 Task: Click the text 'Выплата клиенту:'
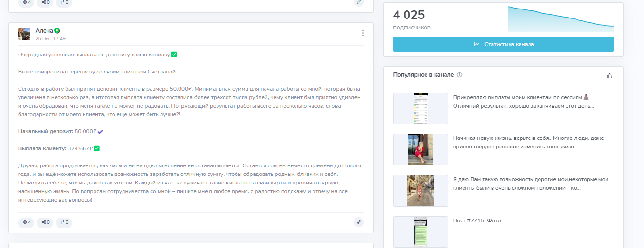pyautogui.click(x=42, y=148)
